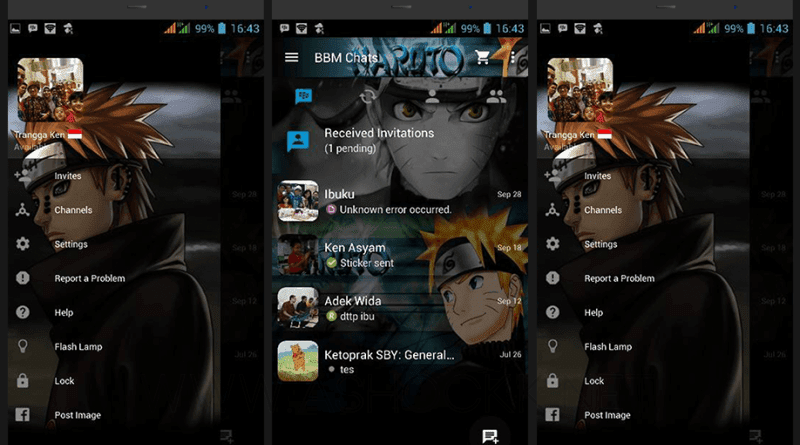800x445 pixels.
Task: Open the Ibuku chat avatar
Action: pos(298,201)
